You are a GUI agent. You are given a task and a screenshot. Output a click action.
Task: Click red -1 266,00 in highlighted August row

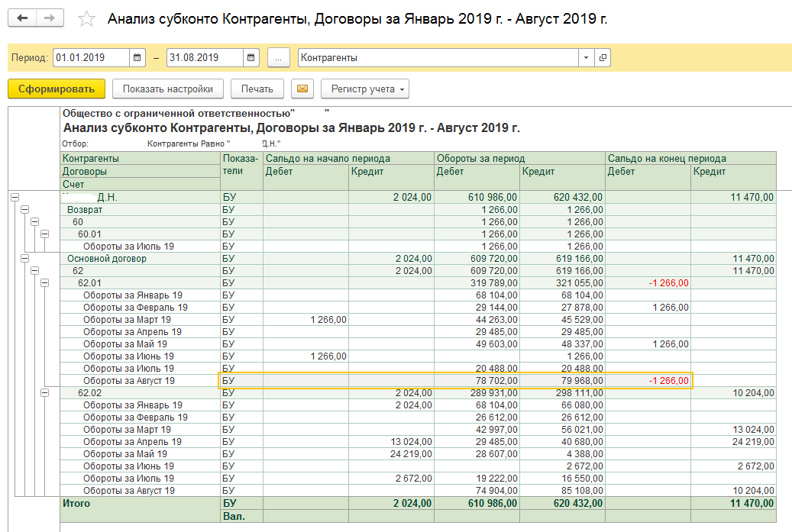point(668,381)
